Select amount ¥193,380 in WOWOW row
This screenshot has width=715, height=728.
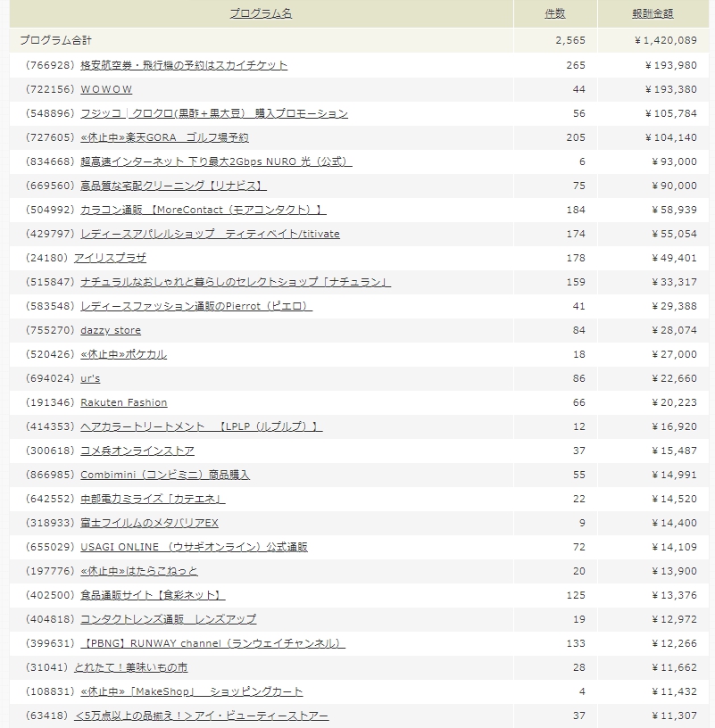(671, 89)
